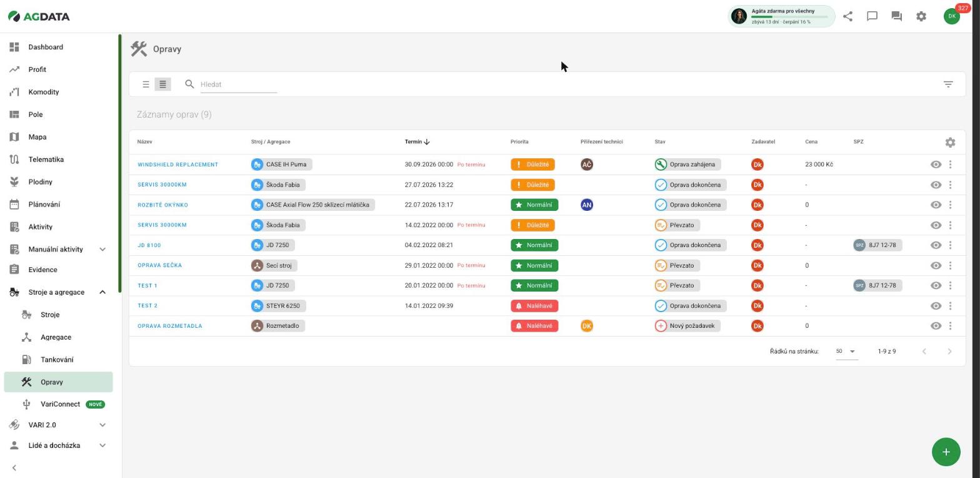Toggle eye view for WINDSHIELD REPLACEMENT row
980x478 pixels.
click(936, 165)
